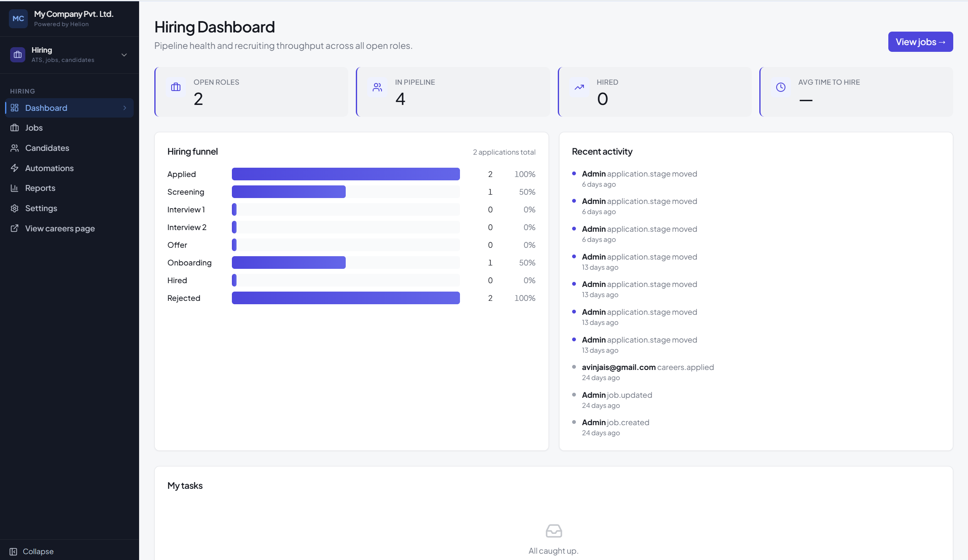Click the Hired trending arrow icon
The width and height of the screenshot is (968, 560).
point(579,87)
